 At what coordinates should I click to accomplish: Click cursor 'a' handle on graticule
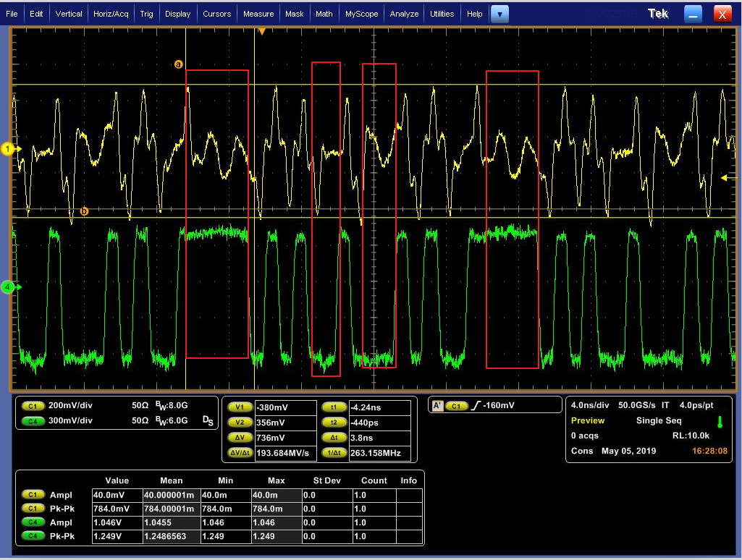pyautogui.click(x=179, y=64)
